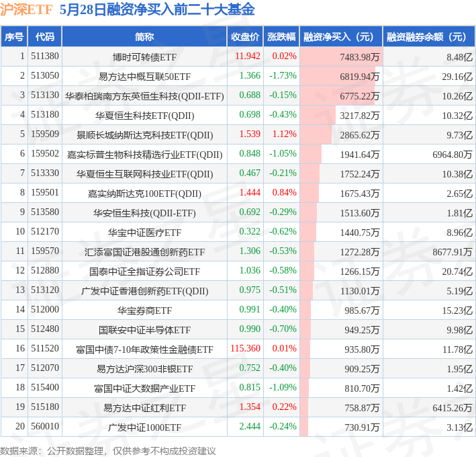Screen dimensions: 476x457
Task: Select fund code 512070
Action: (x=45, y=368)
